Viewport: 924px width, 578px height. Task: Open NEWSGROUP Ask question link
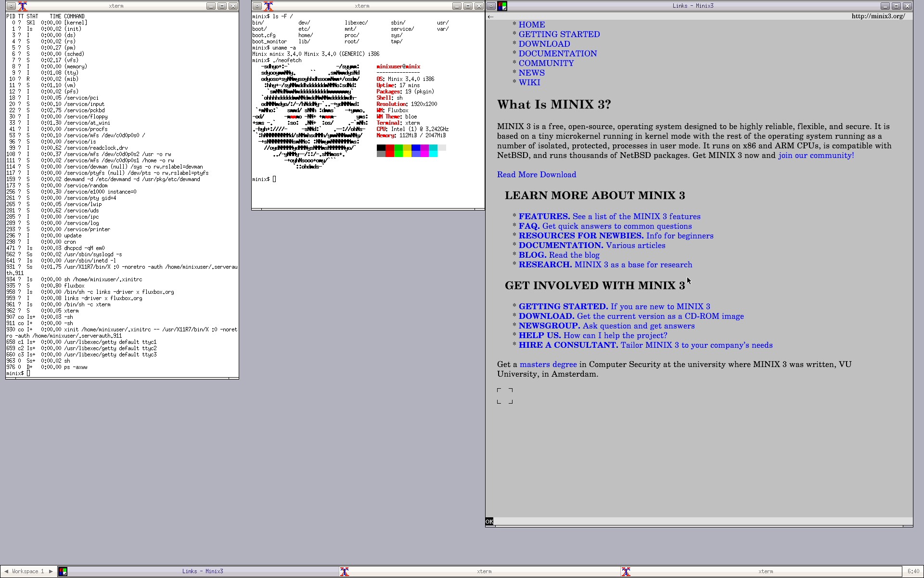[x=607, y=326]
